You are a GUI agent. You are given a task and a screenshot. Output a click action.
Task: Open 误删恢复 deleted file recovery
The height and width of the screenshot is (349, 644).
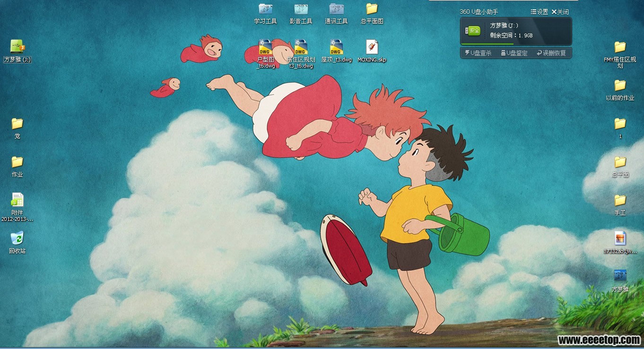551,53
